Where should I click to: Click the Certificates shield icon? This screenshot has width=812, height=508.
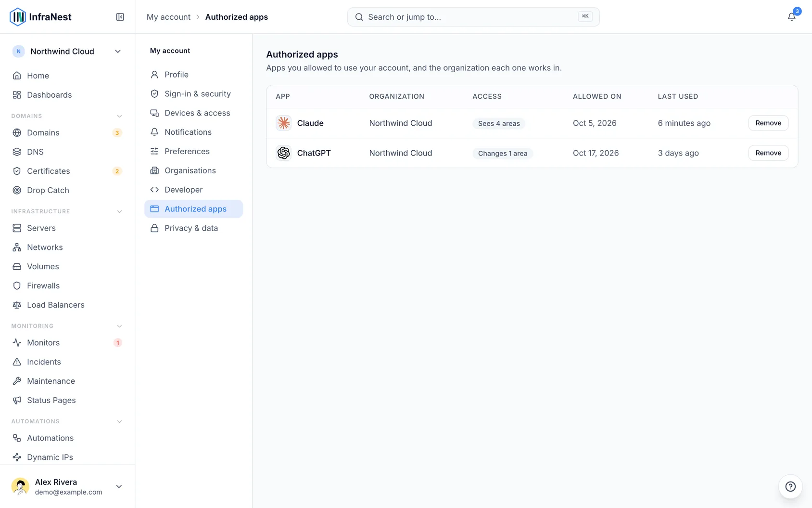(x=17, y=171)
